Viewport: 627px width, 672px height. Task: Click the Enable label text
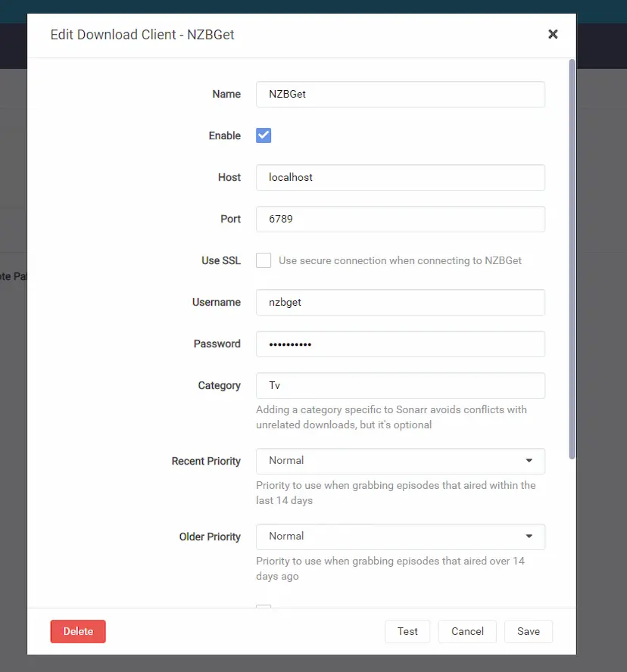[x=225, y=135]
